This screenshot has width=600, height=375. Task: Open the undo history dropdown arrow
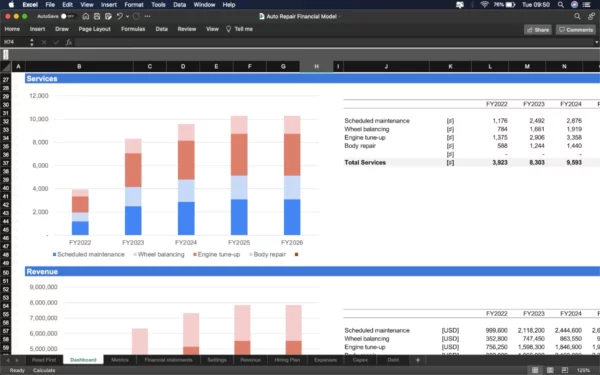[x=127, y=16]
